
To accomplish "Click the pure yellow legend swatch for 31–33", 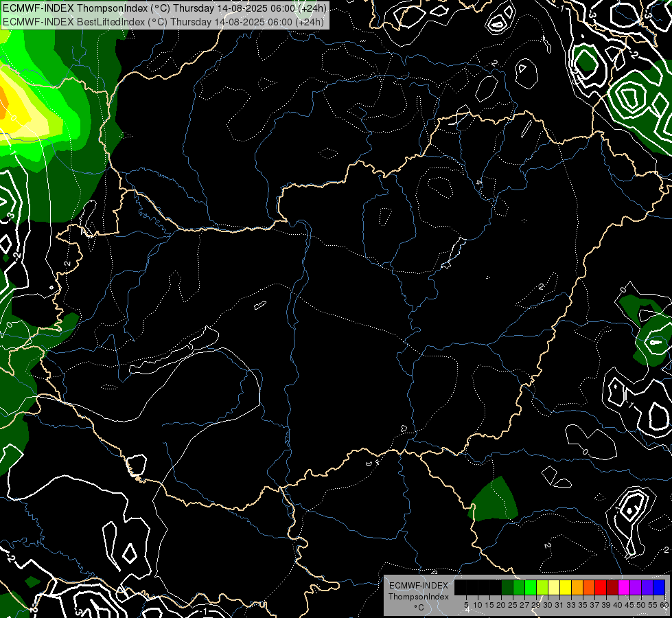I will [566, 587].
